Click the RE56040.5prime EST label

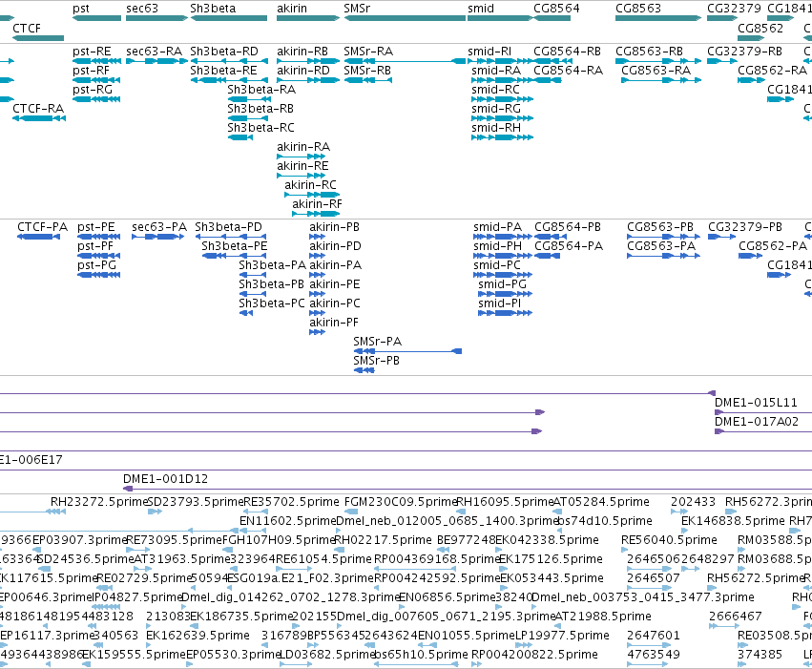(669, 540)
